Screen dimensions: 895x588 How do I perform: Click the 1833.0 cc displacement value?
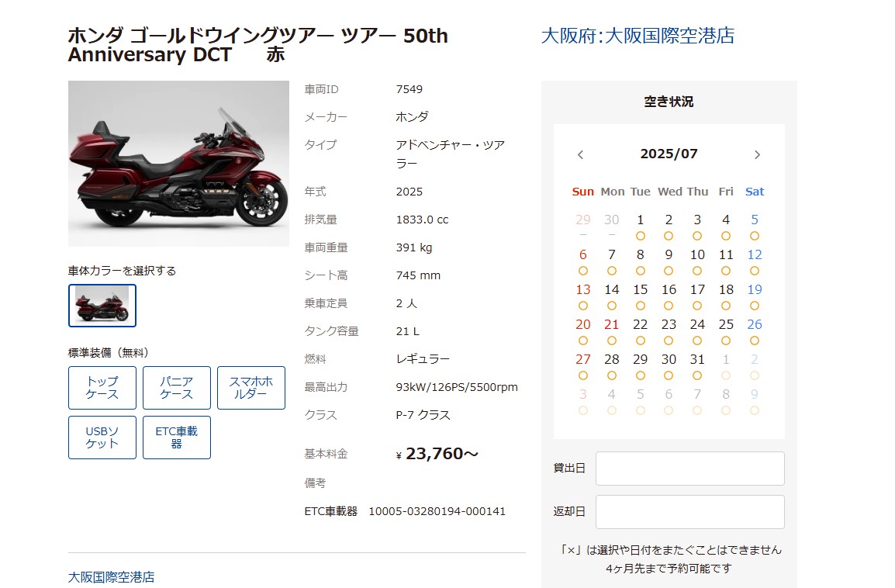(423, 220)
